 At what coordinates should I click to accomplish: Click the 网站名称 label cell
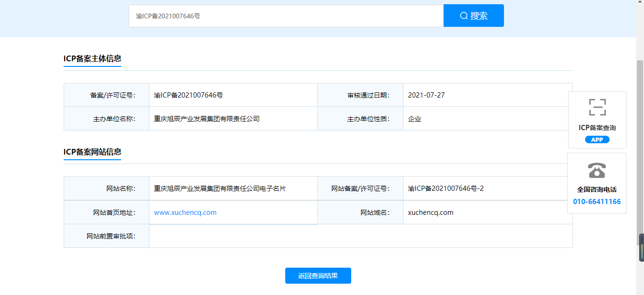107,188
